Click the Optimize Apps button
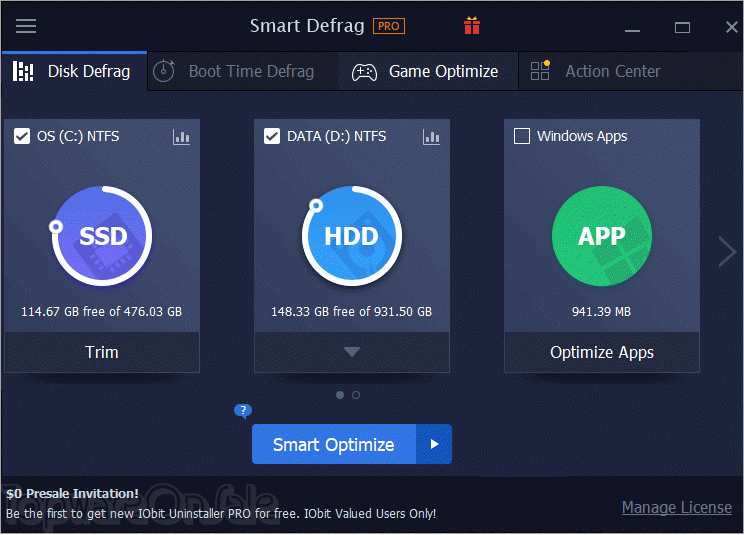 point(602,352)
